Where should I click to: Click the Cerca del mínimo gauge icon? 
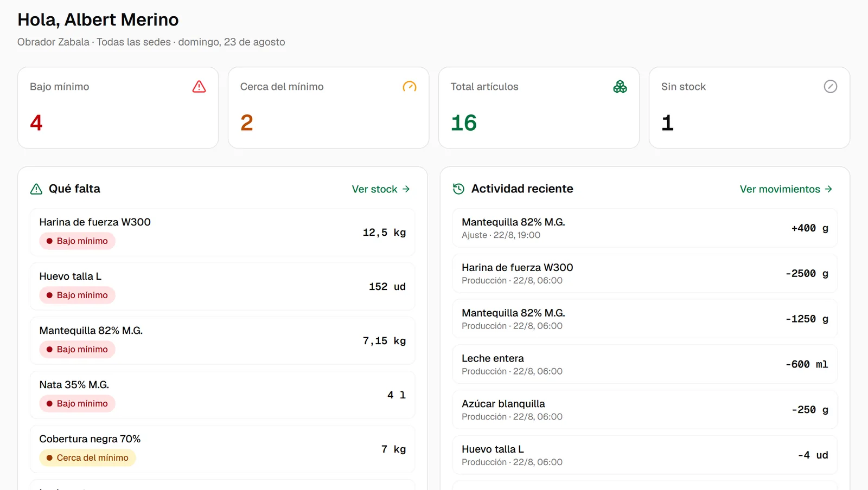(x=410, y=87)
